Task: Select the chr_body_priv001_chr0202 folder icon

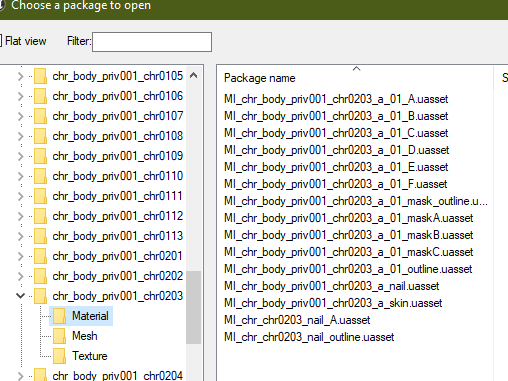Action: click(x=40, y=276)
